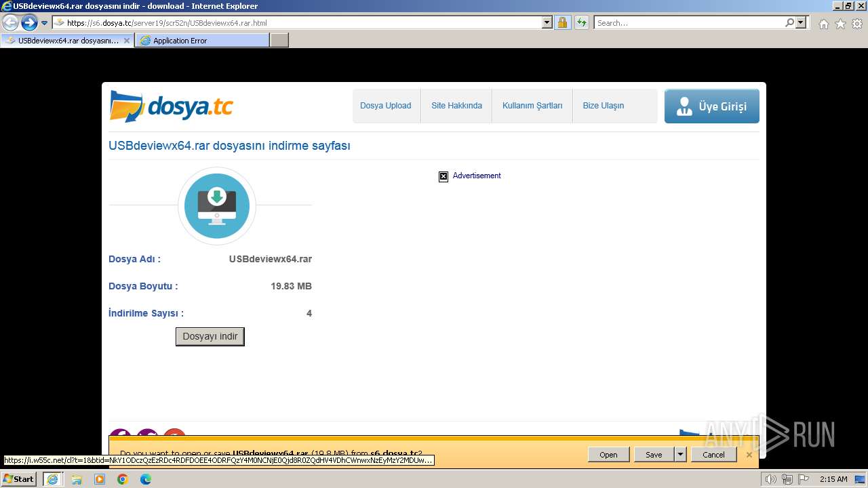Image resolution: width=868 pixels, height=488 pixels.
Task: Click the search magnifier icon
Action: coord(789,22)
